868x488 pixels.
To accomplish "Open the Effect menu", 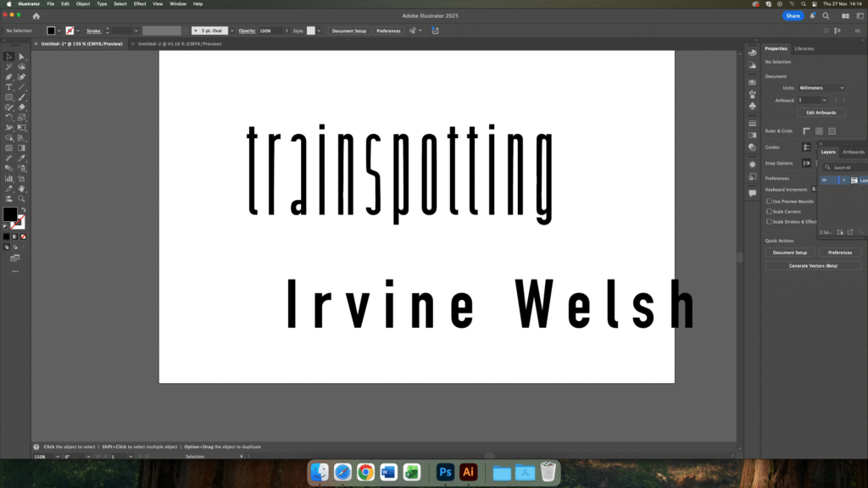I will pyautogui.click(x=140, y=4).
